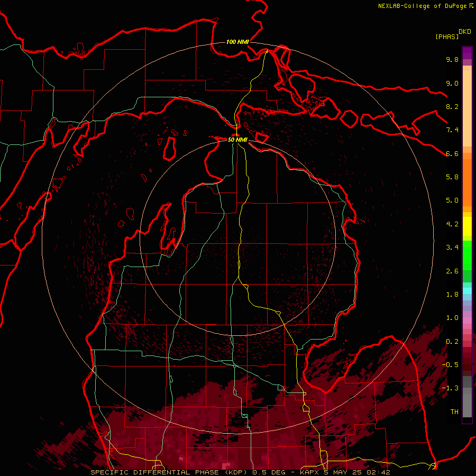
Task: Click the -1.3 scale value
Action: click(x=451, y=388)
